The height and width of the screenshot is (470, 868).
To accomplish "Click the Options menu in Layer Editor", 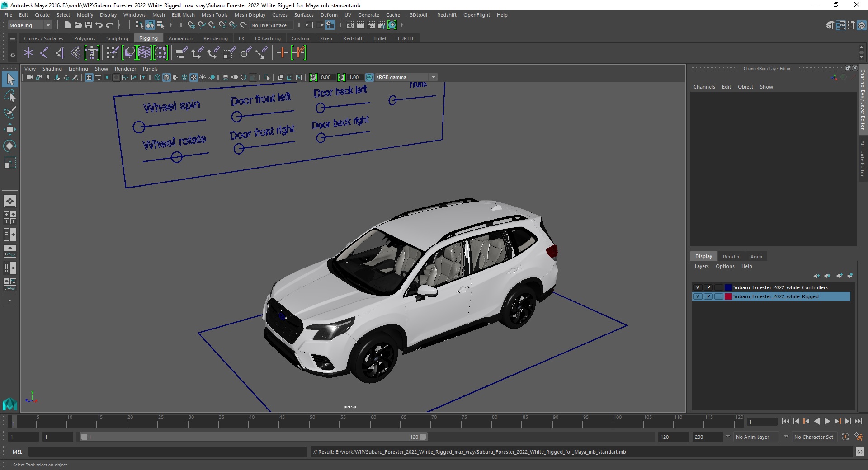I will [725, 266].
